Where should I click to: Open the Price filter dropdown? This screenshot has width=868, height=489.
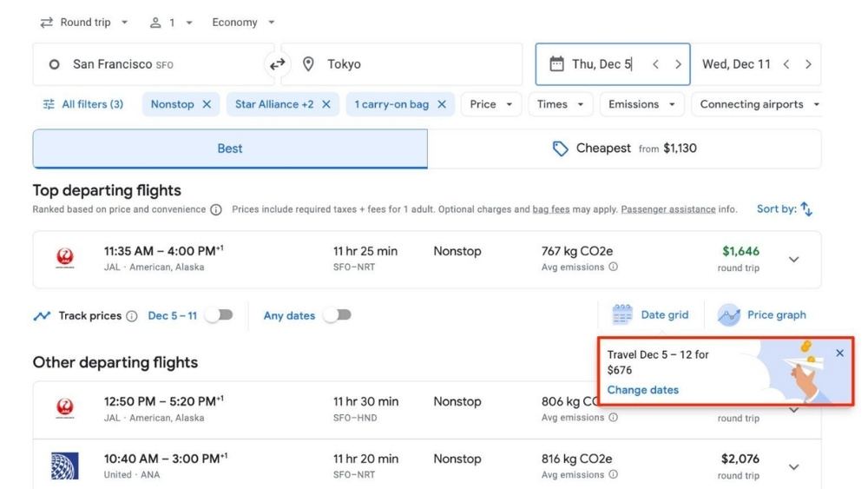tap(491, 104)
